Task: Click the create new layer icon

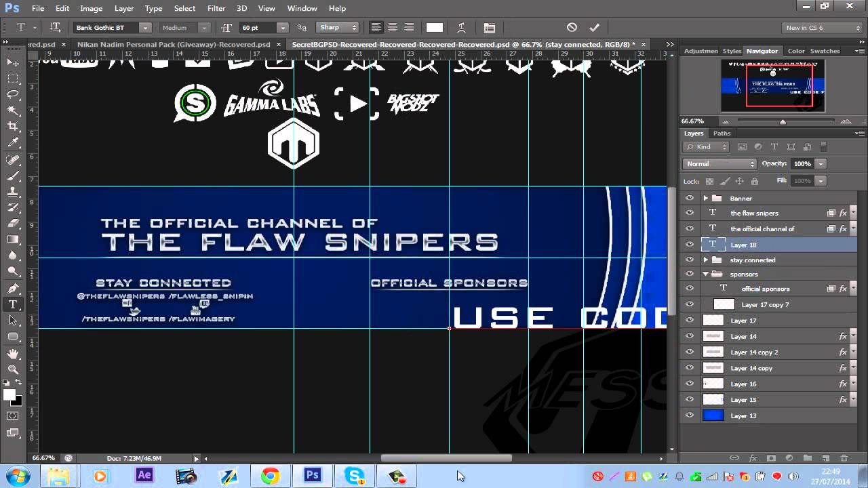Action: coord(826,458)
